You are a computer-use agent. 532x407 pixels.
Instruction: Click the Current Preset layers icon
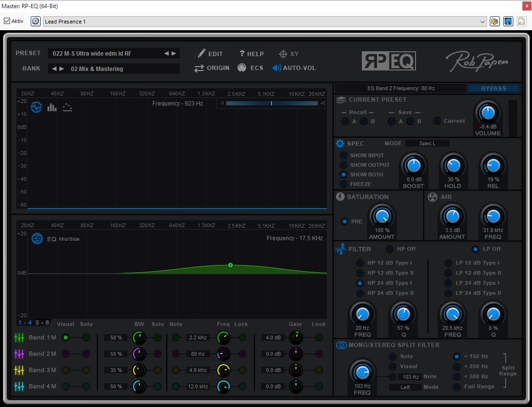click(341, 100)
